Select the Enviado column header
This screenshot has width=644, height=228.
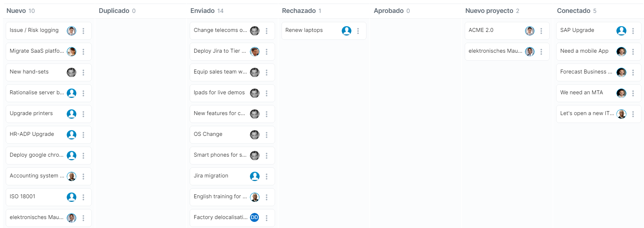tap(202, 11)
